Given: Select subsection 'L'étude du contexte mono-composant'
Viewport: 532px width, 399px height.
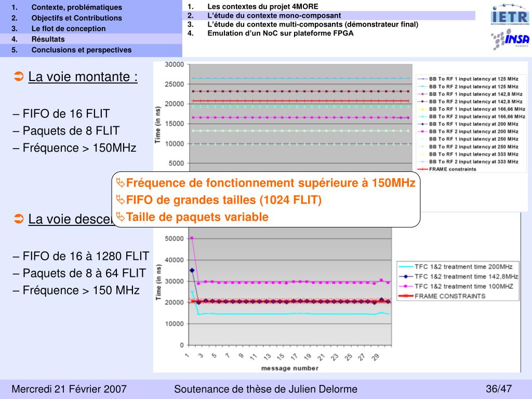Looking at the screenshot, I should 274,15.
